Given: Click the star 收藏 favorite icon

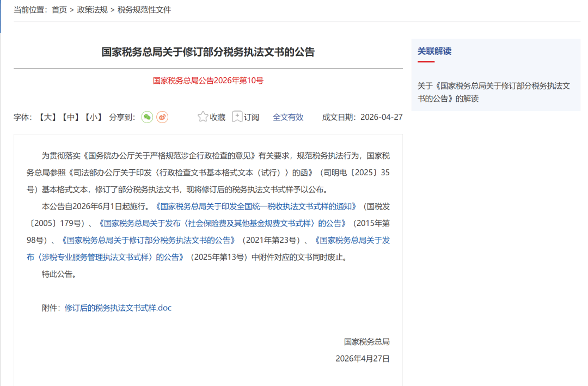Looking at the screenshot, I should (203, 117).
